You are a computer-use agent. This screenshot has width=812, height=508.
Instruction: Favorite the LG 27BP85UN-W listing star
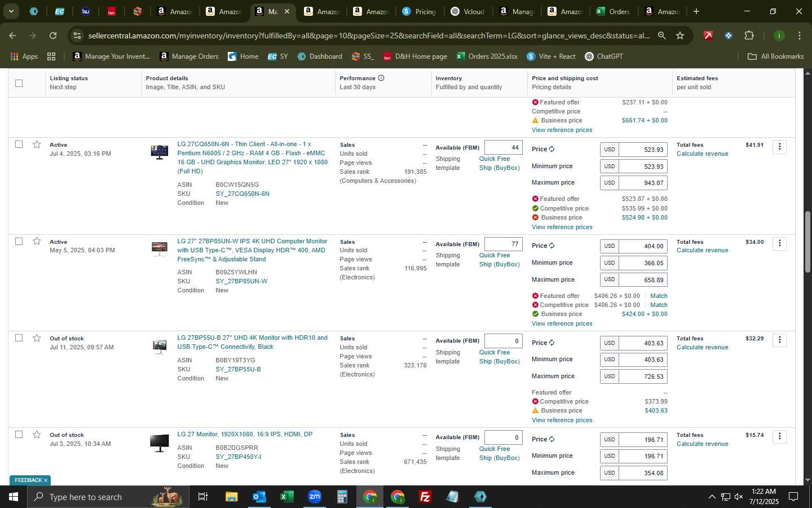(x=37, y=241)
